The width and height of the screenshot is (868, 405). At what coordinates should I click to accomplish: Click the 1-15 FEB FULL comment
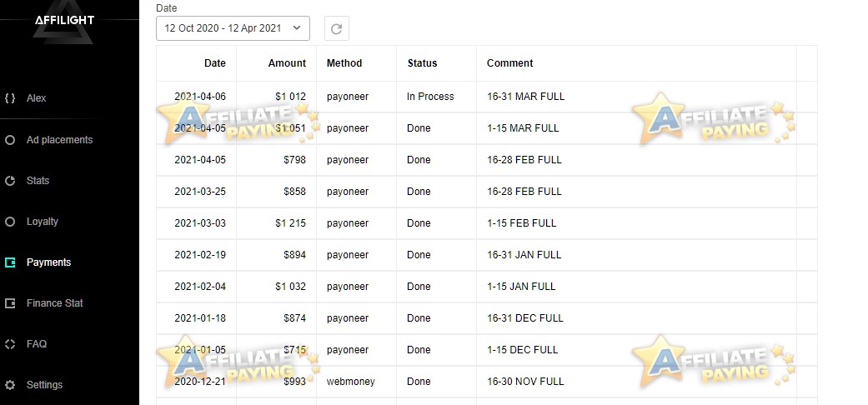pos(521,223)
